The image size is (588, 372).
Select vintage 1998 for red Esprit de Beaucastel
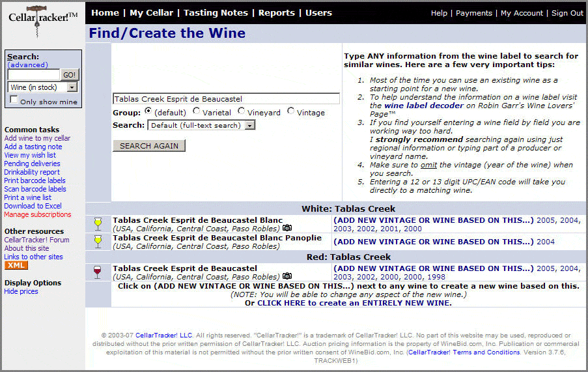click(436, 277)
